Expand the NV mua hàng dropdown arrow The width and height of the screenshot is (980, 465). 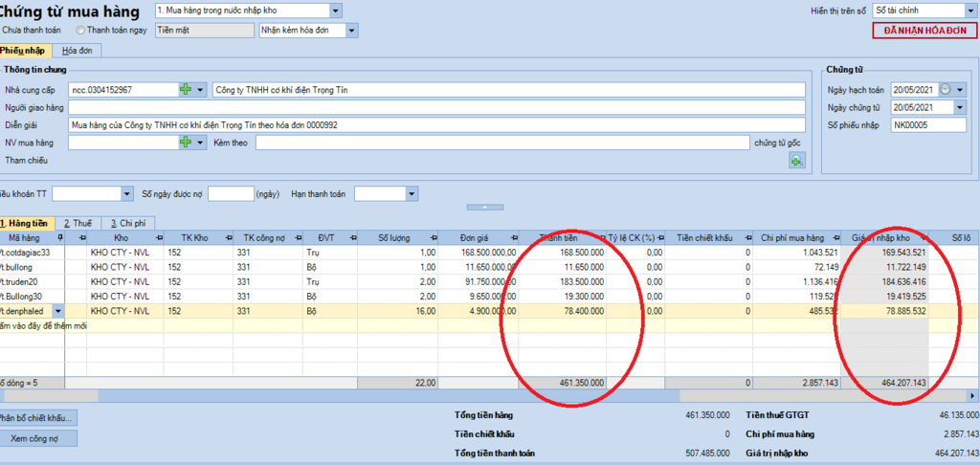pos(201,143)
